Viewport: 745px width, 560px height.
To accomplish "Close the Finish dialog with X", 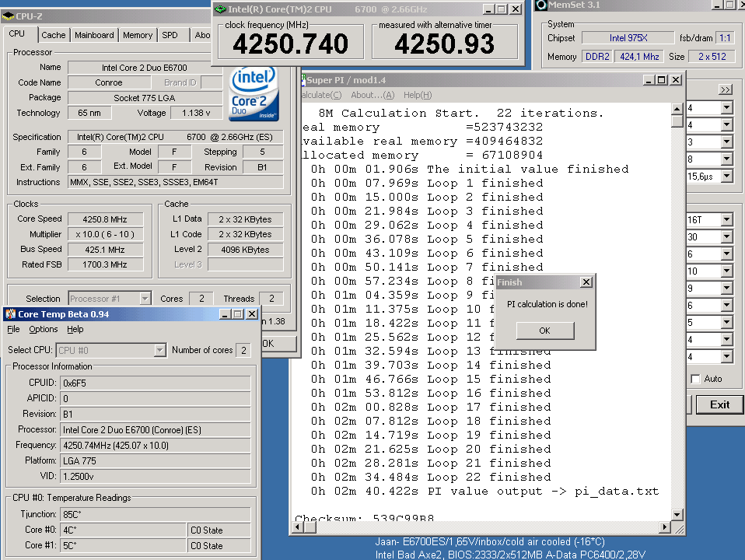I will click(x=586, y=282).
